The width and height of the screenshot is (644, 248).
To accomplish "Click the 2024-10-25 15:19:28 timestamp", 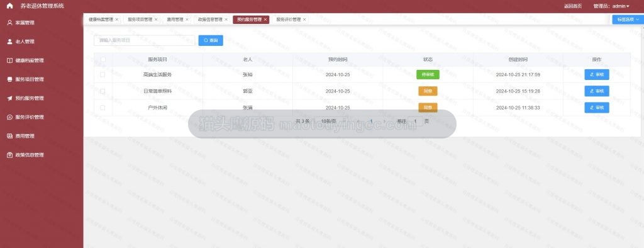I will (x=518, y=91).
